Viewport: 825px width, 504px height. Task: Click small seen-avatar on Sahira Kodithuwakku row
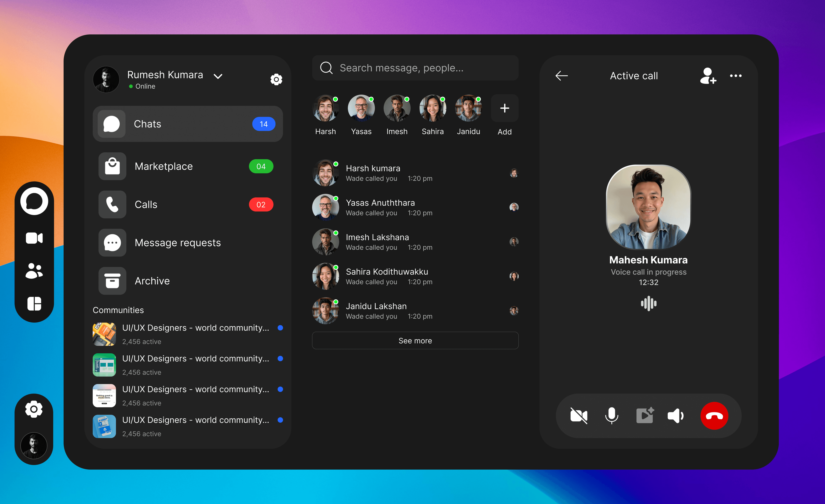514,276
